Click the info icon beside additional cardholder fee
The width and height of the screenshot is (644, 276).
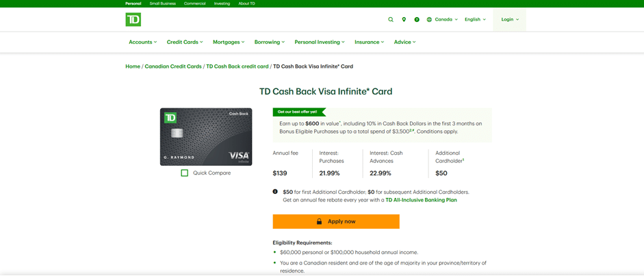tap(275, 192)
